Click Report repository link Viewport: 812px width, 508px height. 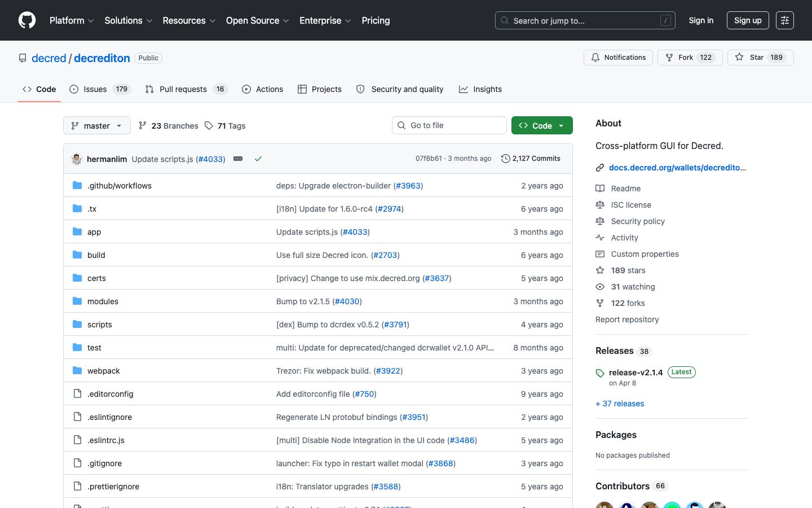pos(627,319)
